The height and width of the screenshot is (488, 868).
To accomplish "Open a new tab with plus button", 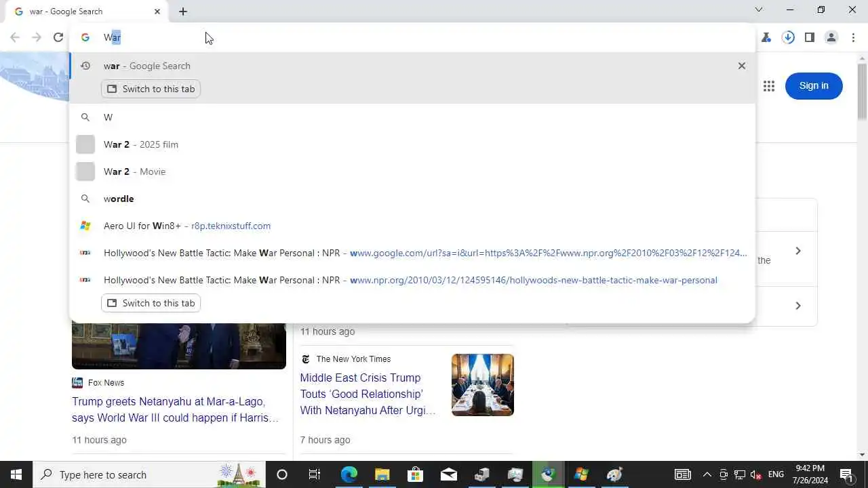I will coord(183,12).
